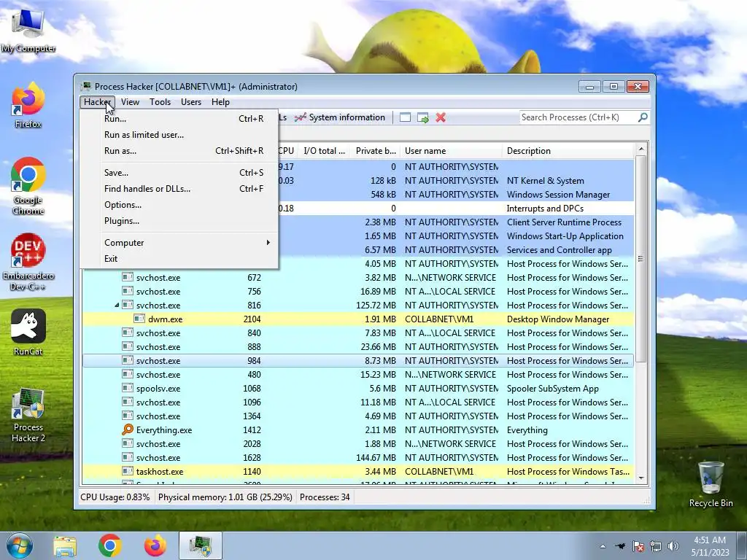Open File Explorer from taskbar
This screenshot has width=747, height=560.
click(65, 545)
